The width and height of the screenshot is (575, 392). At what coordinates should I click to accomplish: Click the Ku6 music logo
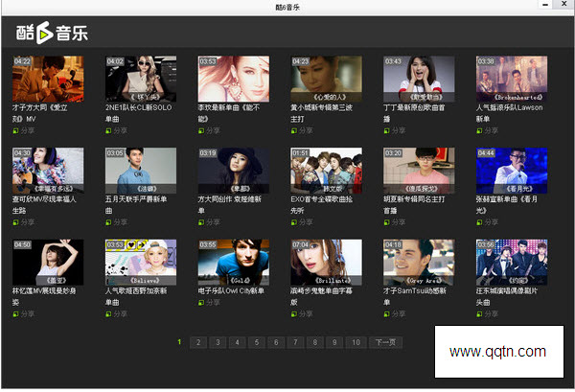point(52,33)
